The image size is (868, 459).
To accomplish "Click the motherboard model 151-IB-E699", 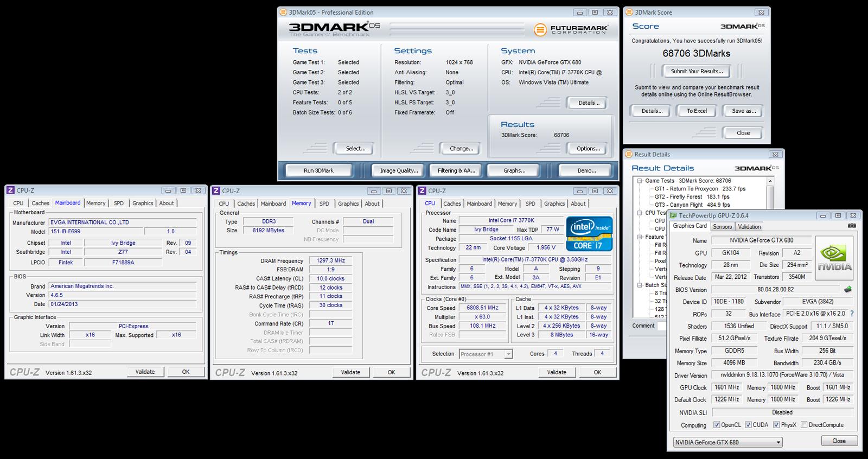I will pyautogui.click(x=95, y=232).
